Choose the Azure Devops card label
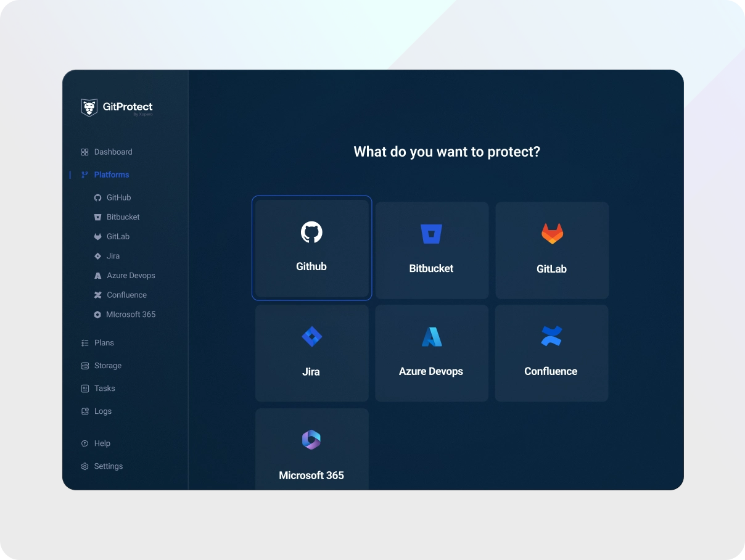The width and height of the screenshot is (745, 560). 431,371
